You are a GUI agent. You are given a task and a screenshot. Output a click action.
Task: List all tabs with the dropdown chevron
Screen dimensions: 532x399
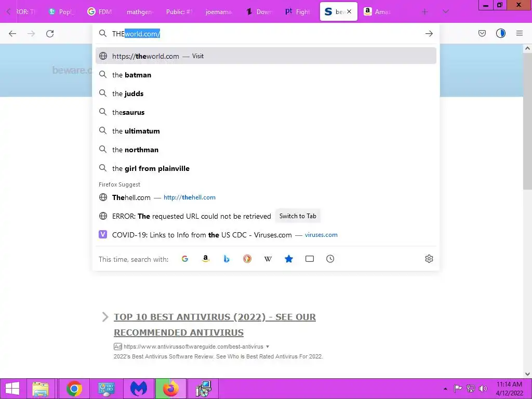tap(446, 11)
